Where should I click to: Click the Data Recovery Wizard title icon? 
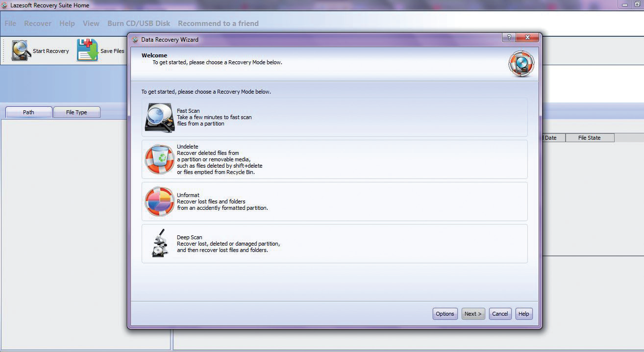(x=135, y=40)
